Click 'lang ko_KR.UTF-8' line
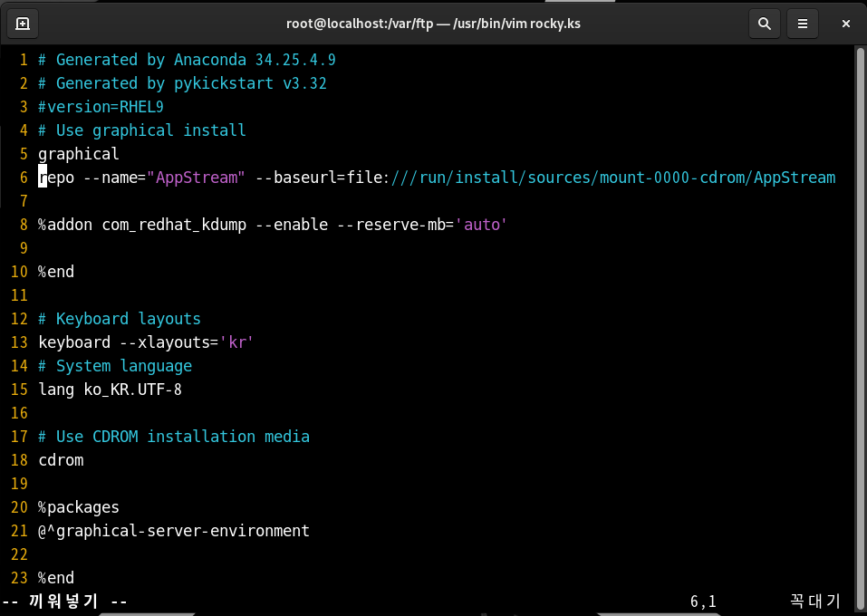Viewport: 867px width, 616px height. [x=110, y=390]
